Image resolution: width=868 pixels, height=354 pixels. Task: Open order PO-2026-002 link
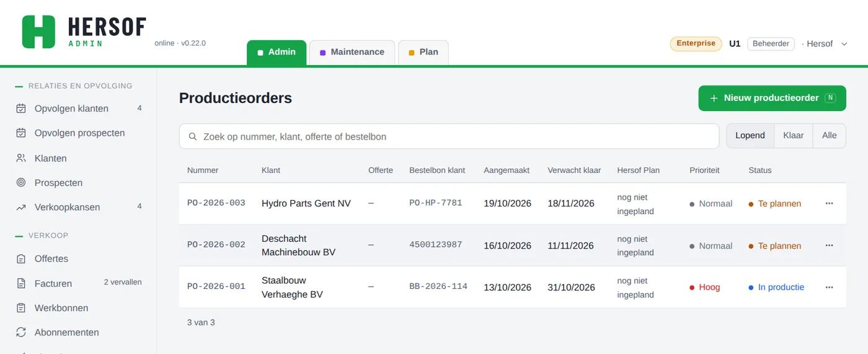tap(216, 245)
